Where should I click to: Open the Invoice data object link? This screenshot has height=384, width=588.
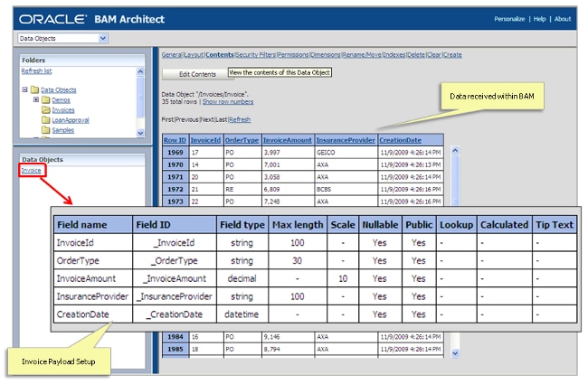(x=31, y=170)
